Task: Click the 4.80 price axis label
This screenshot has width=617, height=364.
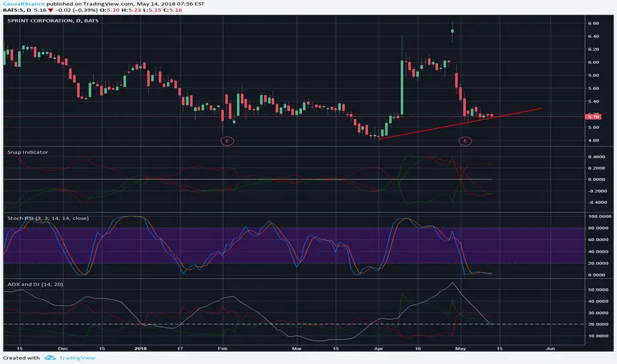Action: tap(593, 140)
